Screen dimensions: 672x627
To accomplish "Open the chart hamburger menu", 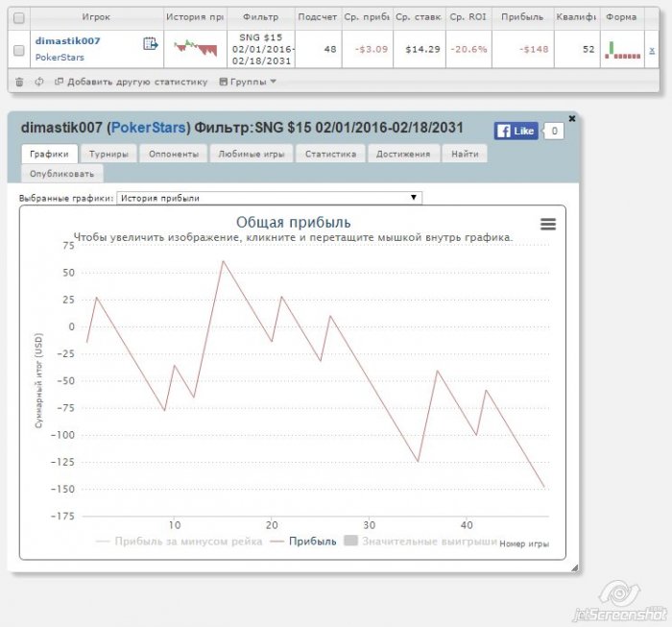I will (x=548, y=224).
